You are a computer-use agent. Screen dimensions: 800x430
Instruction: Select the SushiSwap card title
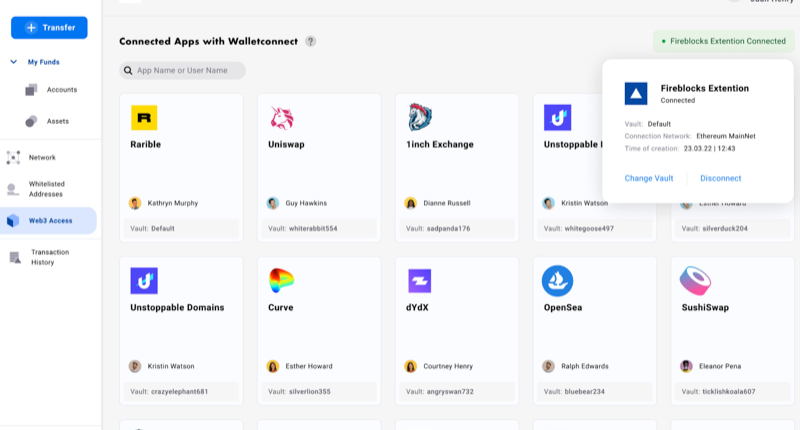[705, 308]
